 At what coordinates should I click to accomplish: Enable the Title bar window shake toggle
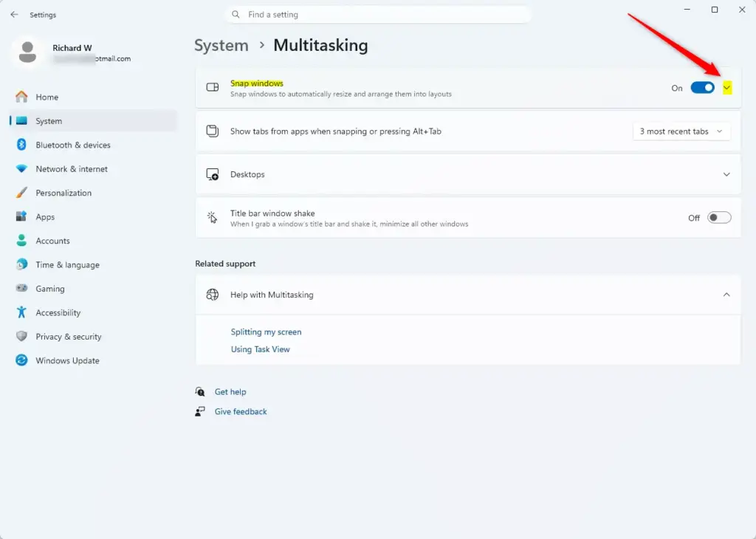719,218
